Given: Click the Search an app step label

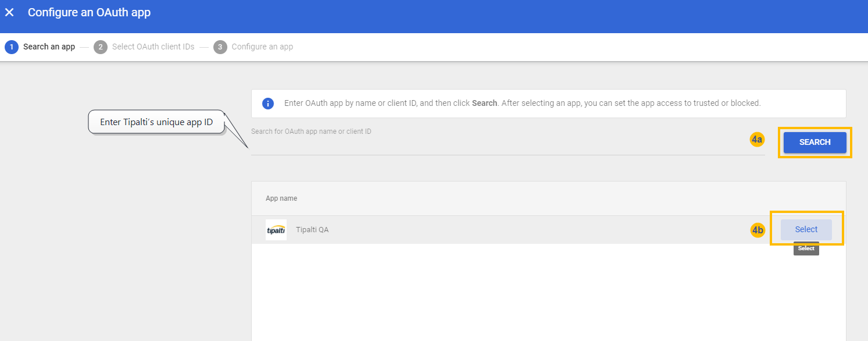Looking at the screenshot, I should (x=49, y=47).
